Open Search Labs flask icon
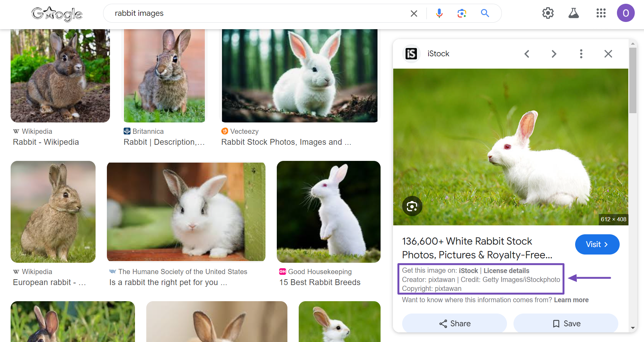644x342 pixels. click(x=573, y=13)
